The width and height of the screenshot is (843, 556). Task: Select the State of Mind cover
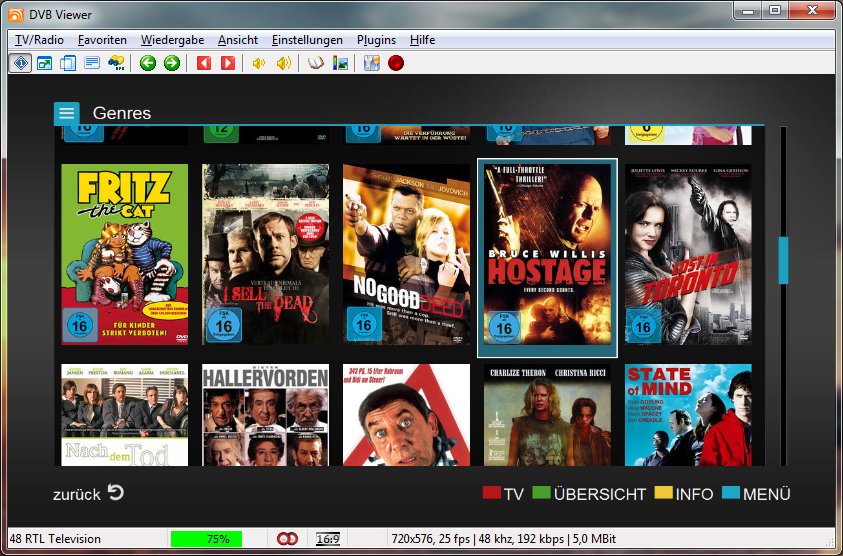click(x=688, y=415)
